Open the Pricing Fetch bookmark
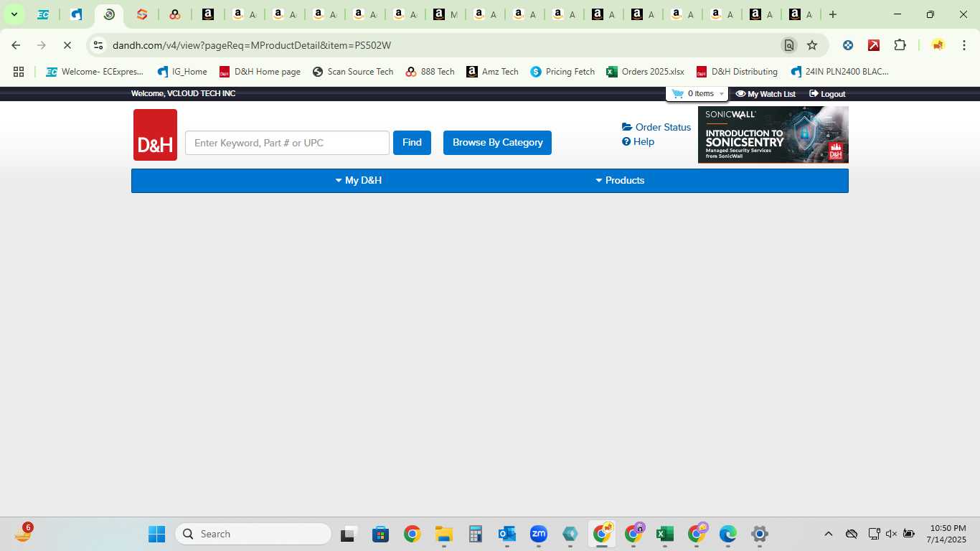Screen dimensions: 980x551 tap(562, 72)
